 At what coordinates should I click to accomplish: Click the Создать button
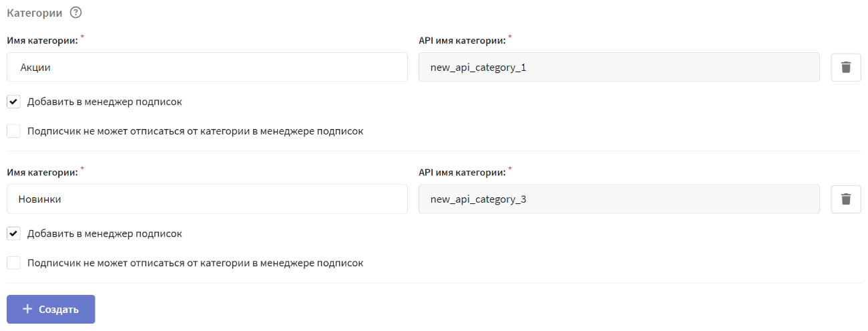point(51,309)
